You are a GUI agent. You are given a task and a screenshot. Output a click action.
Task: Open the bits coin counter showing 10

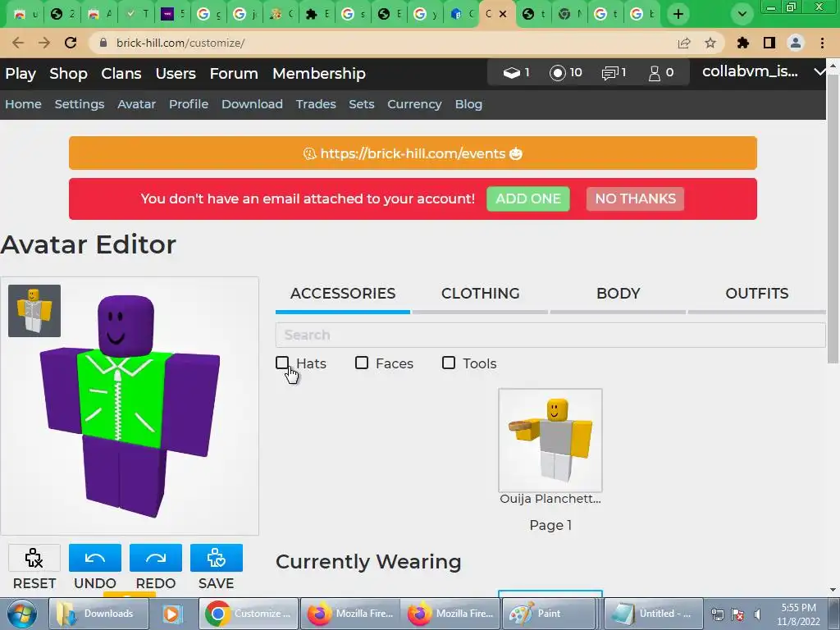(566, 72)
